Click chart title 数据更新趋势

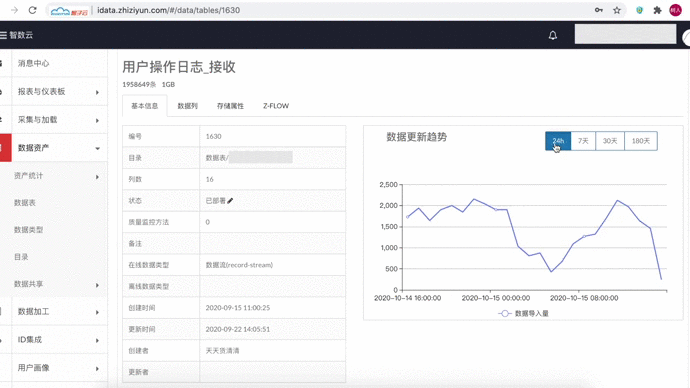point(417,137)
